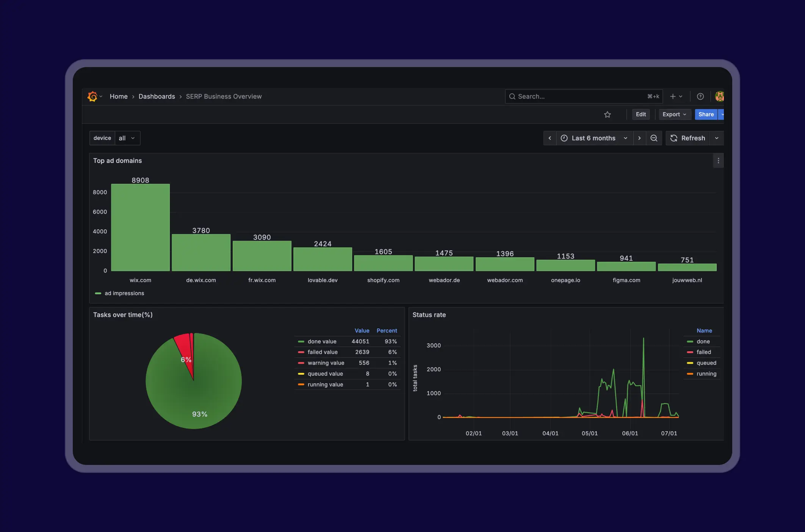Screen dimensions: 805x532
Task: Click the value 2639 in the legend table
Action: tap(362, 352)
